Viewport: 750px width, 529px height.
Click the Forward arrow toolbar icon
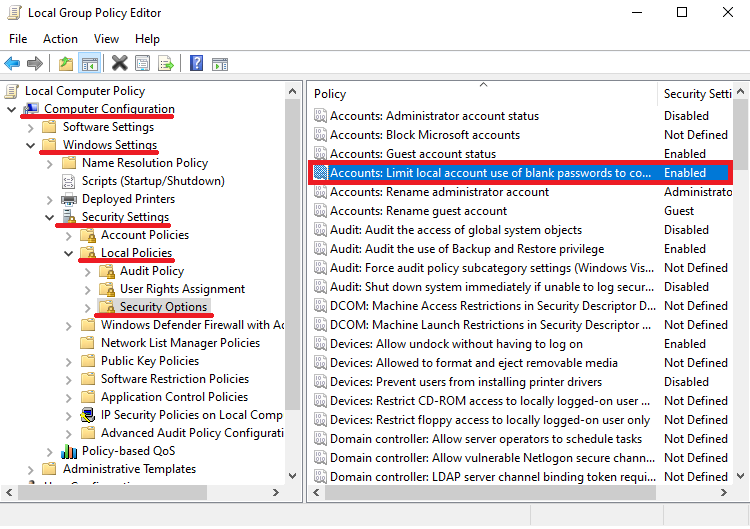pos(34,63)
